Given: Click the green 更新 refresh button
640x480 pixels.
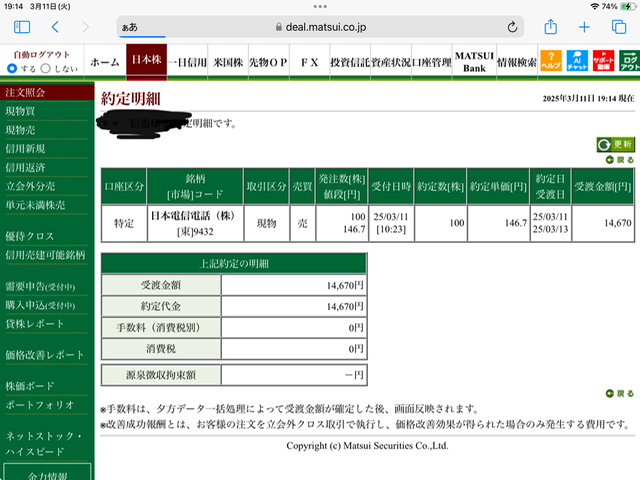Looking at the screenshot, I should click(616, 144).
